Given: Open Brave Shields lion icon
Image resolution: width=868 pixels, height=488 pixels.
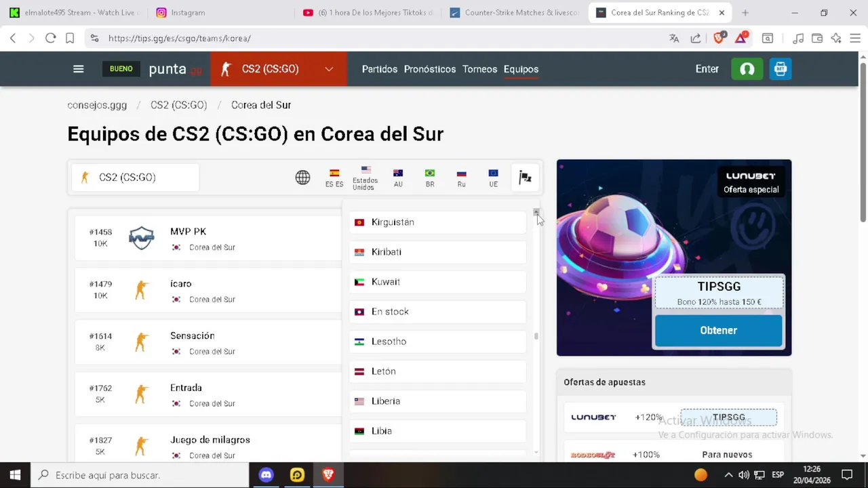Looking at the screenshot, I should click(719, 38).
